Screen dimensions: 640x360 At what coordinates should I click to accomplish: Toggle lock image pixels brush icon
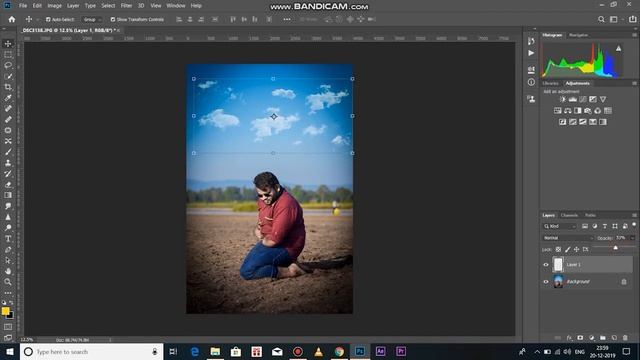point(567,249)
